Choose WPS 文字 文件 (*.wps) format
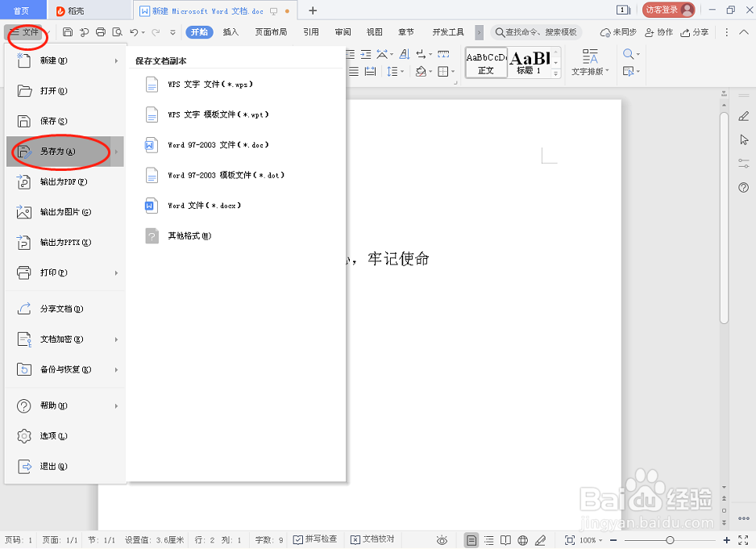The image size is (756, 549). pyautogui.click(x=236, y=85)
